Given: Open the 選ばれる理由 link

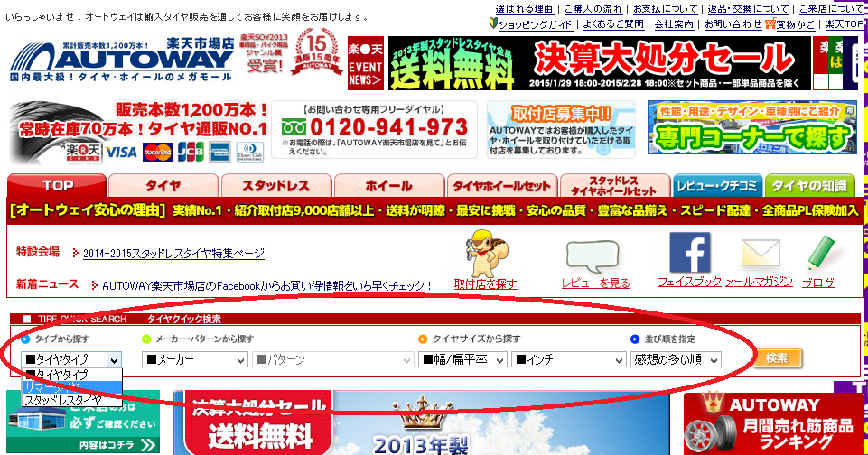Looking at the screenshot, I should (x=524, y=9).
